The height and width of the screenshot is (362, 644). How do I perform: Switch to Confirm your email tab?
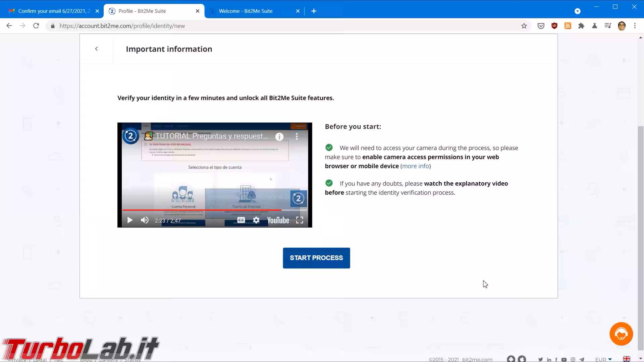pos(54,11)
